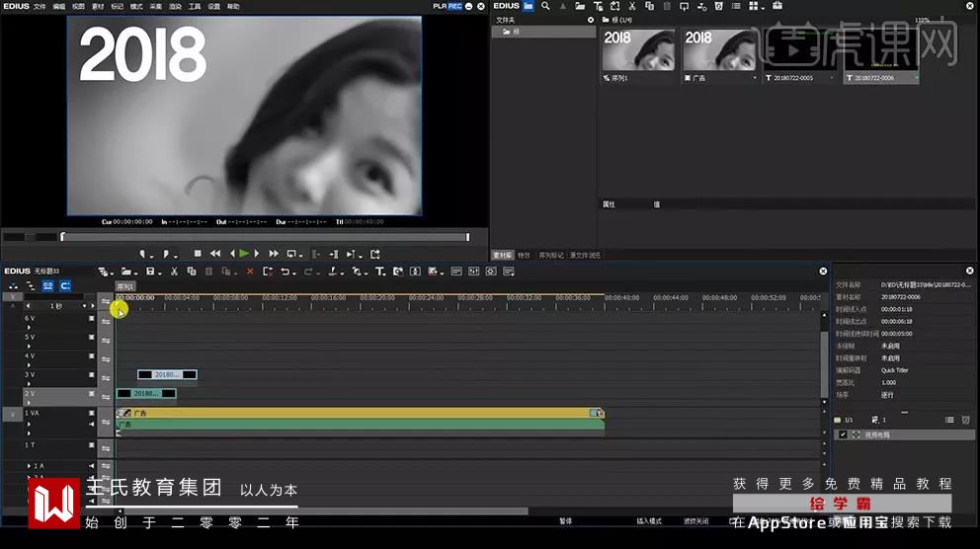Click the Stop button in the player

[198, 254]
